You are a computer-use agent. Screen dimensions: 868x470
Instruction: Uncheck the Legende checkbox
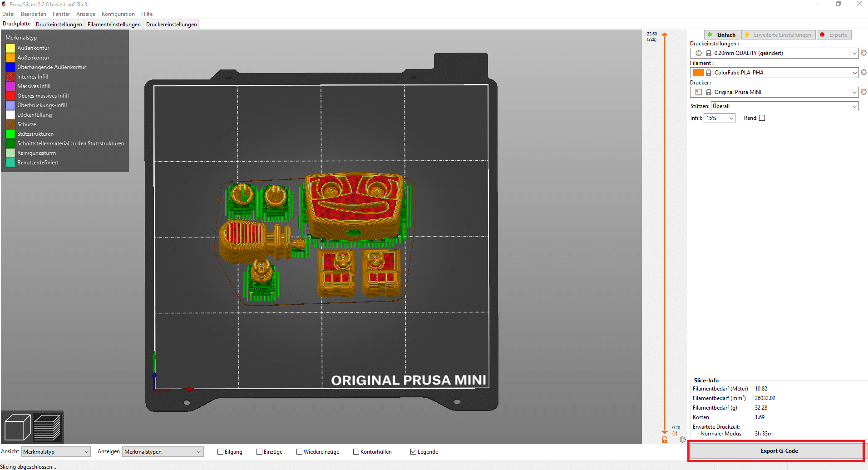(413, 452)
